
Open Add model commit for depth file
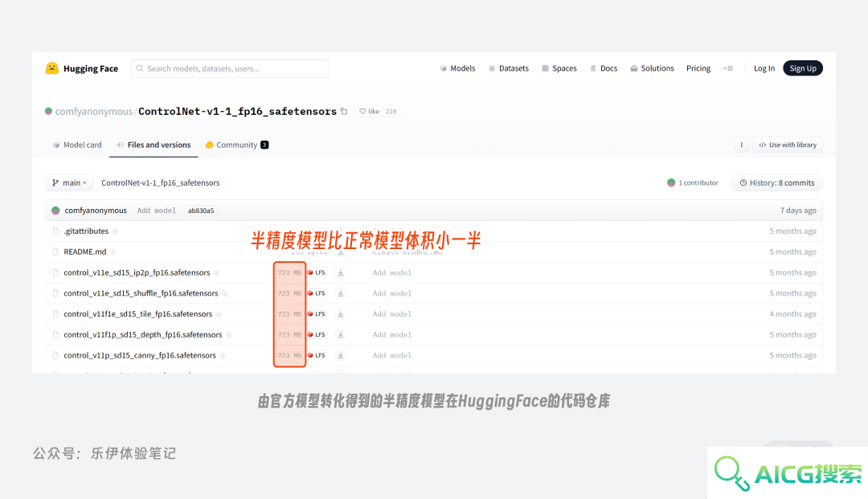[392, 335]
